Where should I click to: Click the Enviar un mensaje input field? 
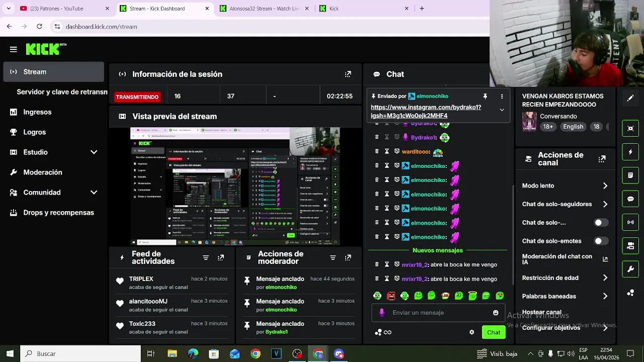438,313
